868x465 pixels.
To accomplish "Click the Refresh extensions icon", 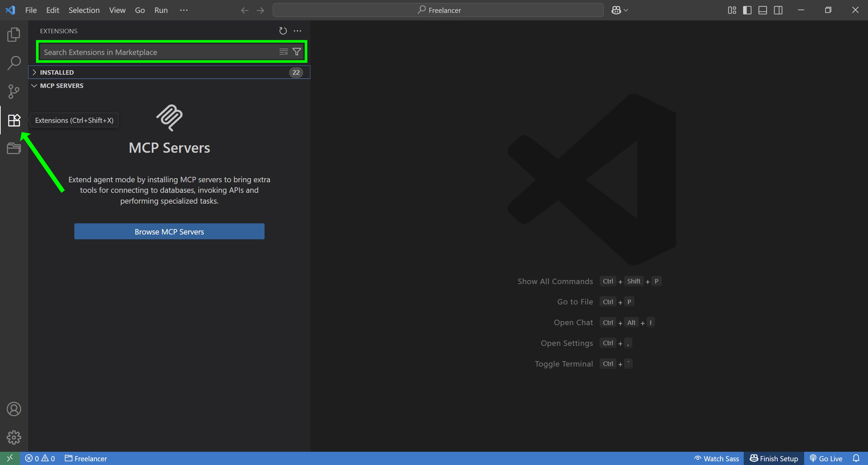I will pyautogui.click(x=283, y=31).
